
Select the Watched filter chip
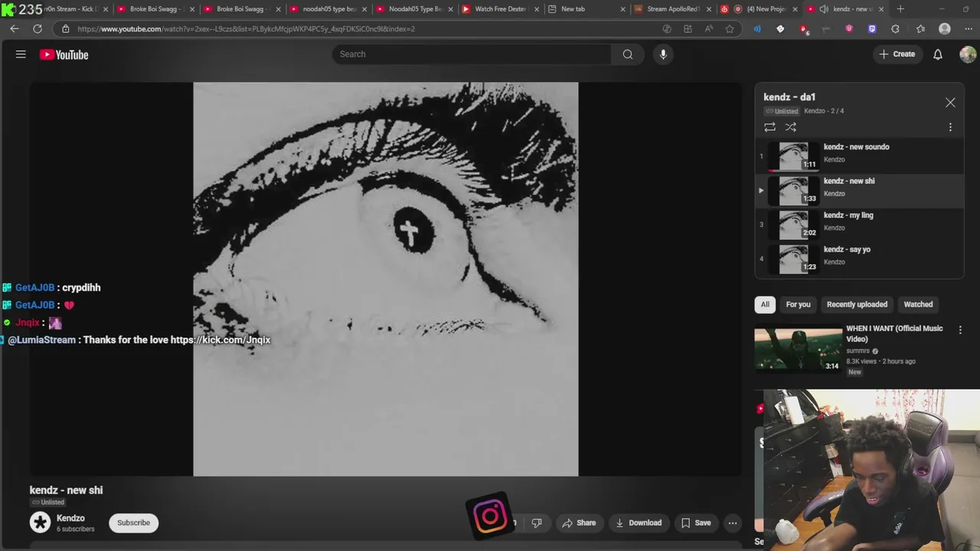(918, 305)
